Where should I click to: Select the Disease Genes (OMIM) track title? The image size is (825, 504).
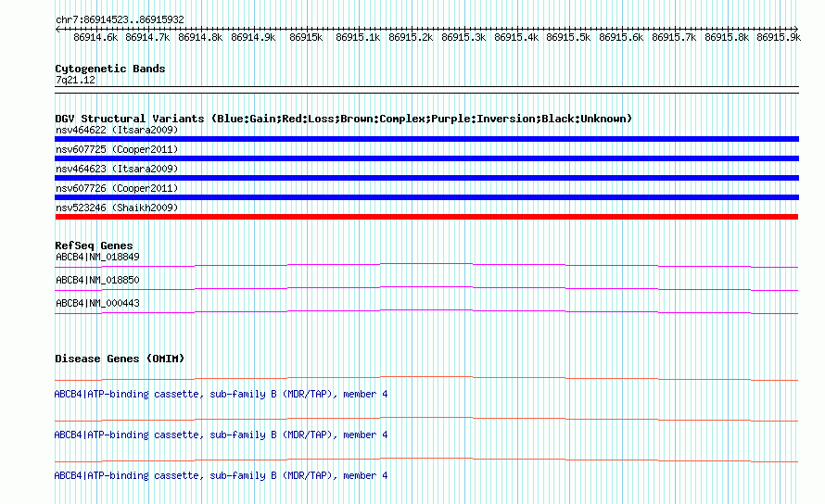click(x=120, y=359)
